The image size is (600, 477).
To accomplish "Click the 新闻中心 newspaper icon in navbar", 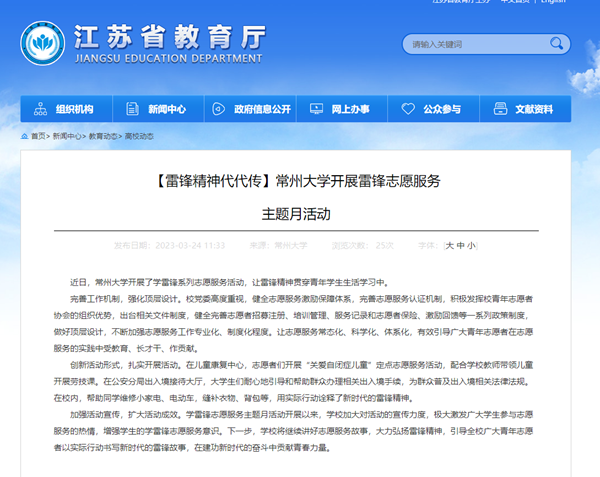I will point(131,109).
